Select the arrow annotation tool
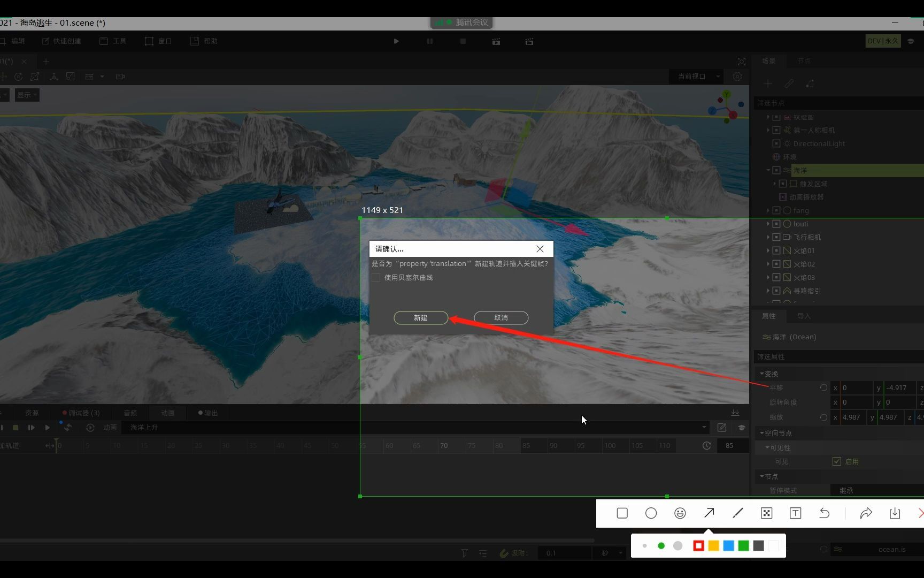This screenshot has height=578, width=924. click(709, 513)
